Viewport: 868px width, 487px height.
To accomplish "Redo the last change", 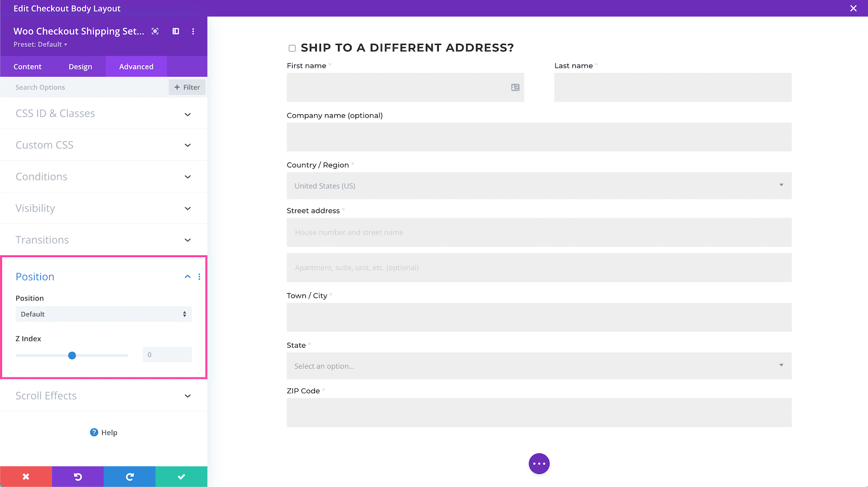I will (129, 476).
